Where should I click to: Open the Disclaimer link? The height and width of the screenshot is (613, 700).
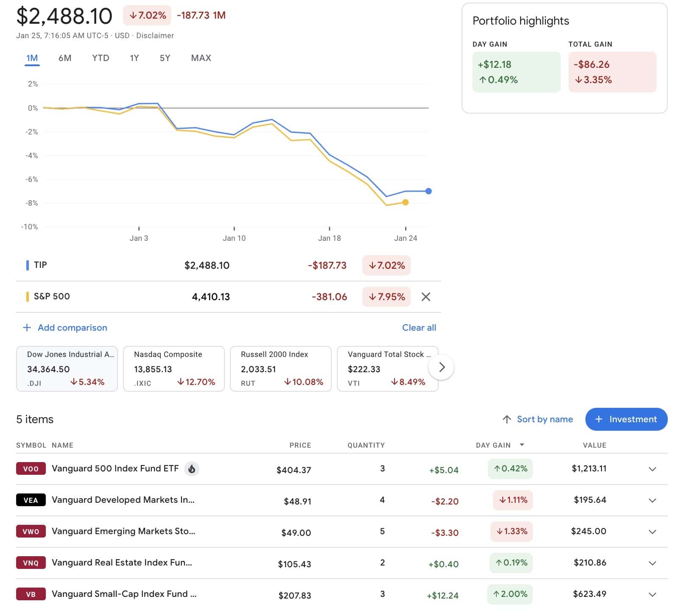154,36
